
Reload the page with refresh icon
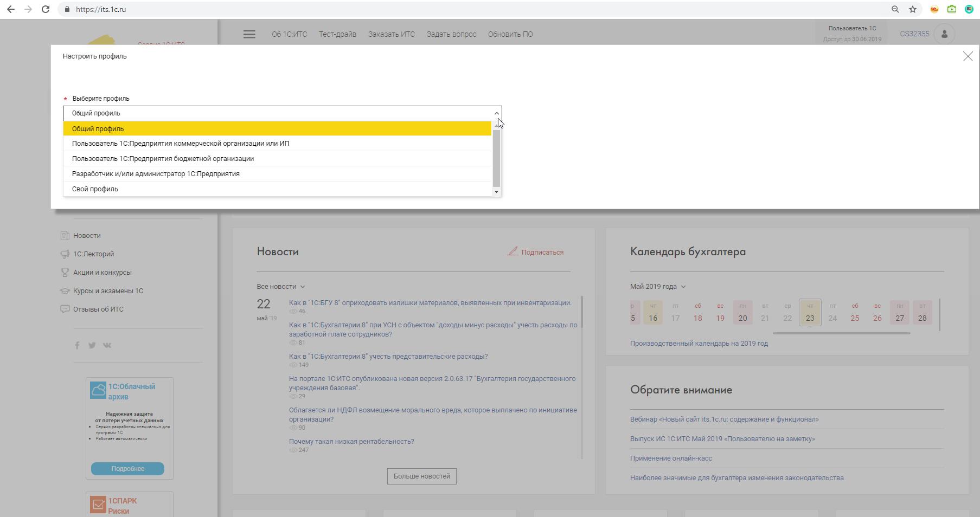click(x=46, y=9)
